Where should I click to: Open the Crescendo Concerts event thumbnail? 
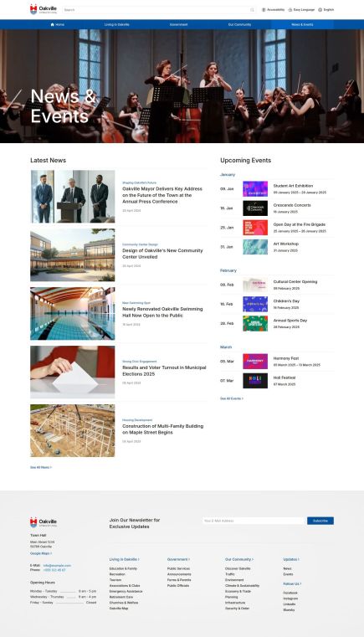[255, 208]
